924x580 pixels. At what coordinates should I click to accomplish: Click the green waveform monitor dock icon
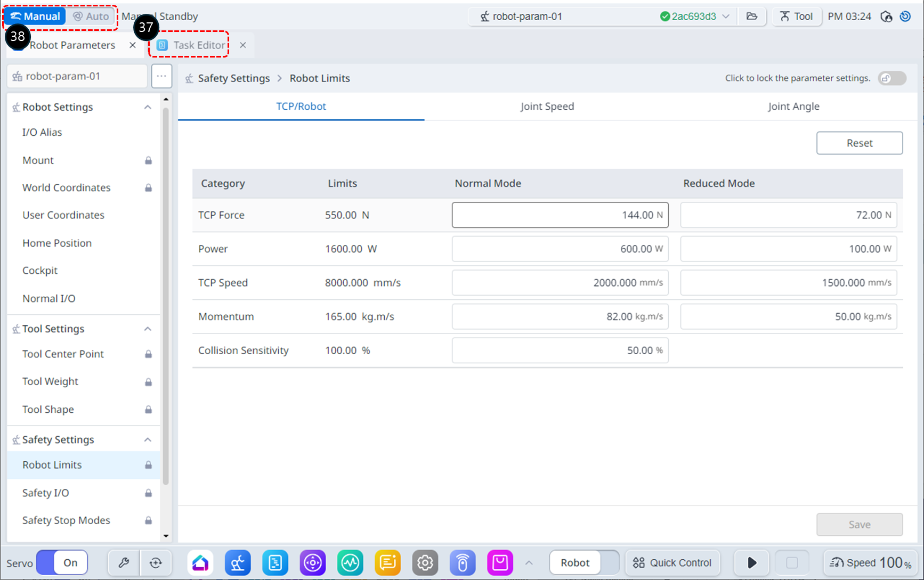click(350, 562)
